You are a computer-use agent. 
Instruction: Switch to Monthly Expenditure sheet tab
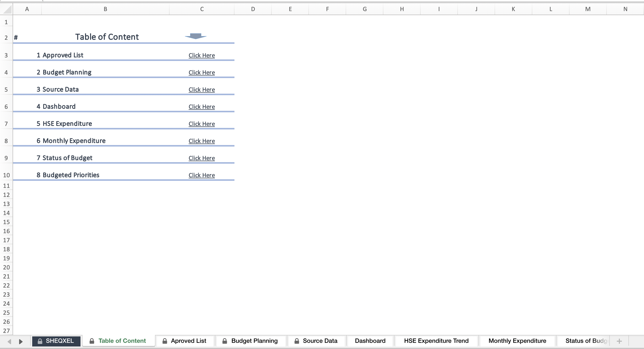[517, 341]
